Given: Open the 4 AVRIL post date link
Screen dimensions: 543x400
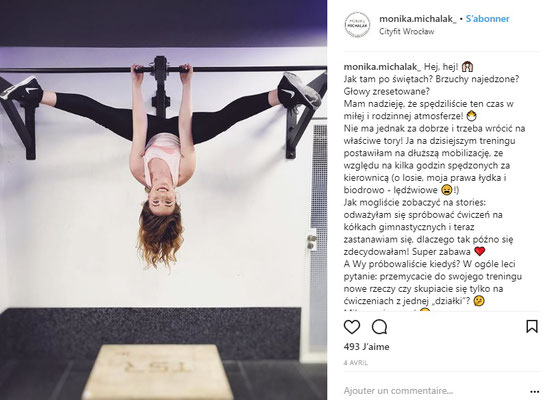Looking at the screenshot, I should pyautogui.click(x=356, y=363).
